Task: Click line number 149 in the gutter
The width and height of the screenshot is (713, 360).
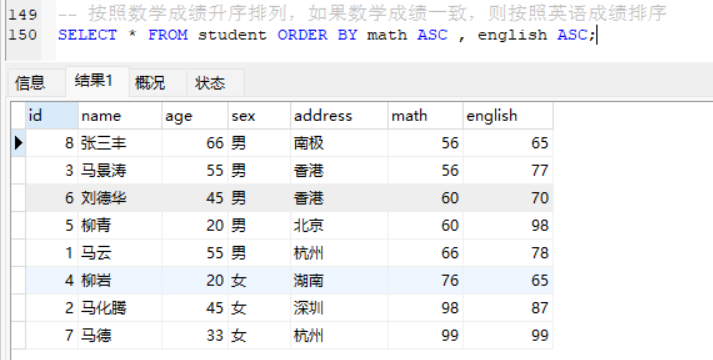Action: (23, 15)
